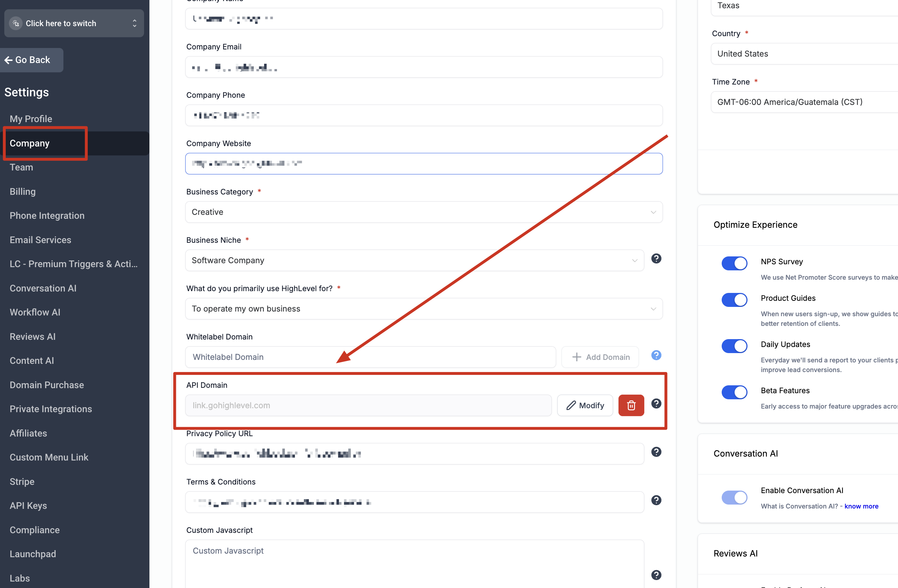This screenshot has width=898, height=588.
Task: Delete the API Domain using the trash icon
Action: (x=631, y=405)
